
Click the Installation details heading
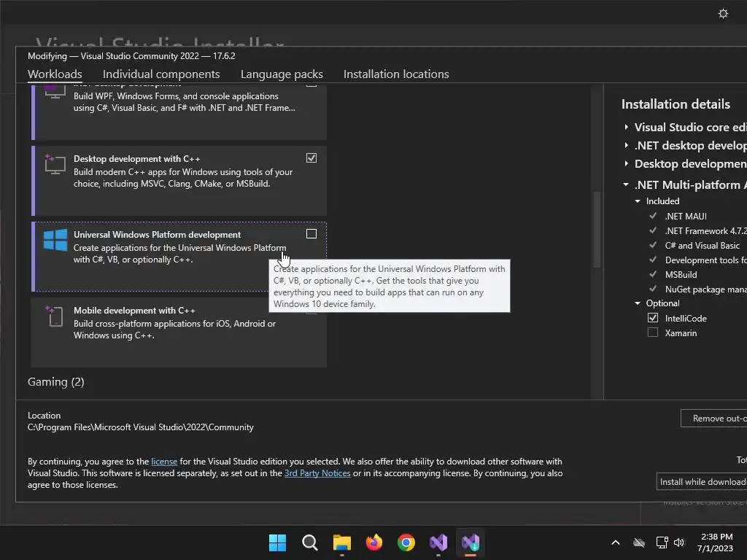point(676,104)
